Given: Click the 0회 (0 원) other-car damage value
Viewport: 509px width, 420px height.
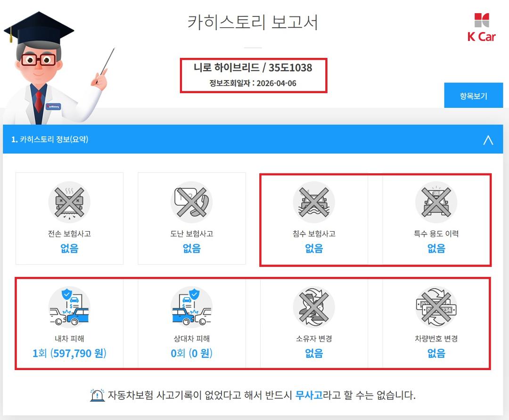Looking at the screenshot, I should [x=191, y=353].
